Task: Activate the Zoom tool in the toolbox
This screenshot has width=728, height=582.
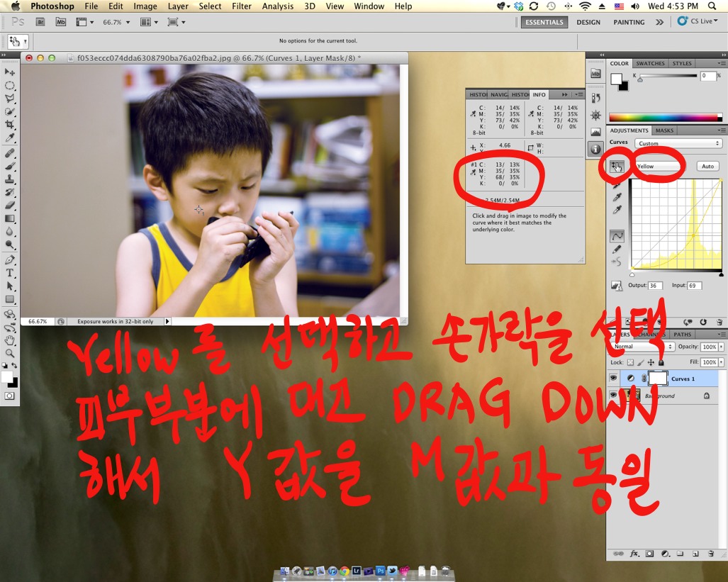Action: click(x=10, y=353)
